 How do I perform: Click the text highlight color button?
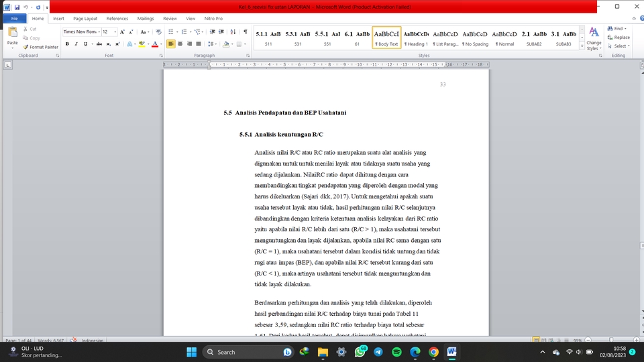click(x=142, y=44)
